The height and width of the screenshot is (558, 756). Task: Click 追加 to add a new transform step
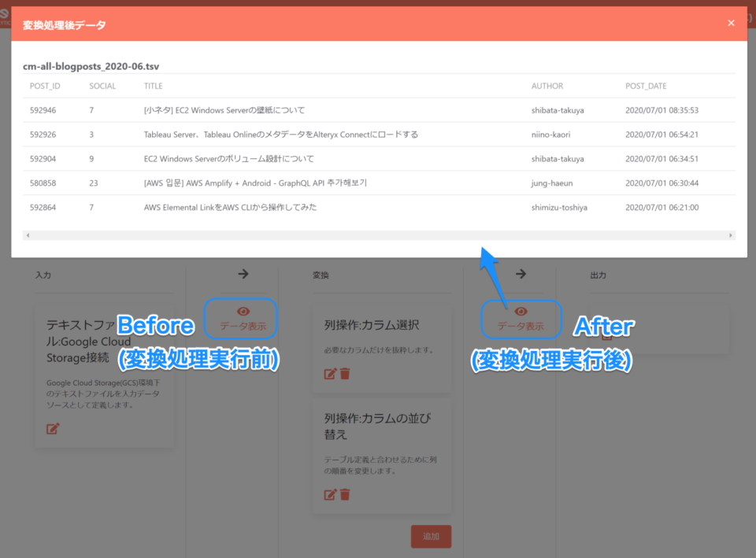(431, 536)
